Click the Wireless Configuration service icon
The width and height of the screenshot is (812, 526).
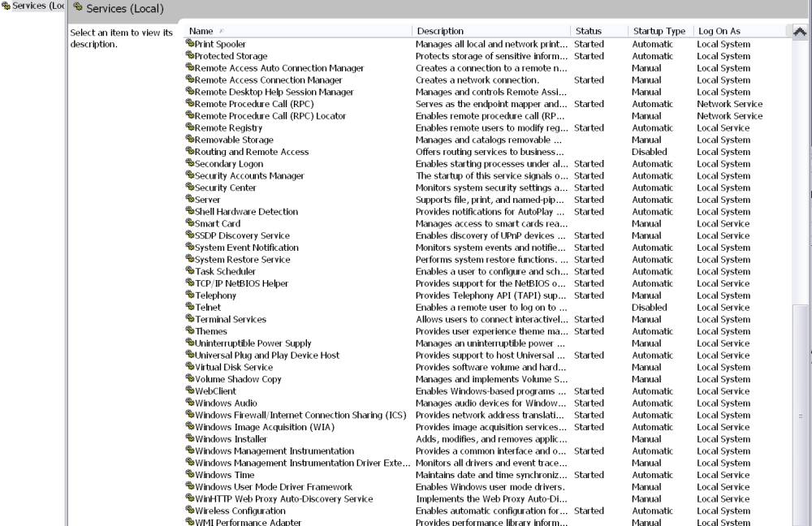pyautogui.click(x=190, y=510)
